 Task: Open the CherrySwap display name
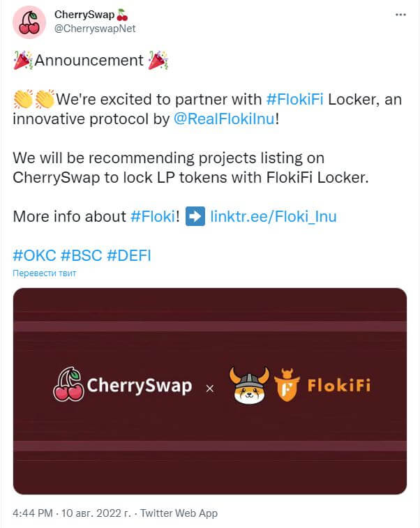coord(84,15)
